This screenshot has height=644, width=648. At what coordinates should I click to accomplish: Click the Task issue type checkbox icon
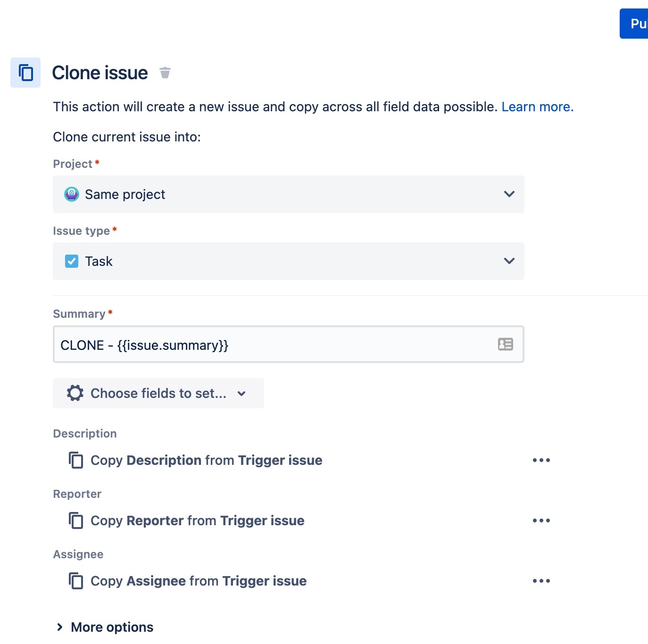click(72, 261)
